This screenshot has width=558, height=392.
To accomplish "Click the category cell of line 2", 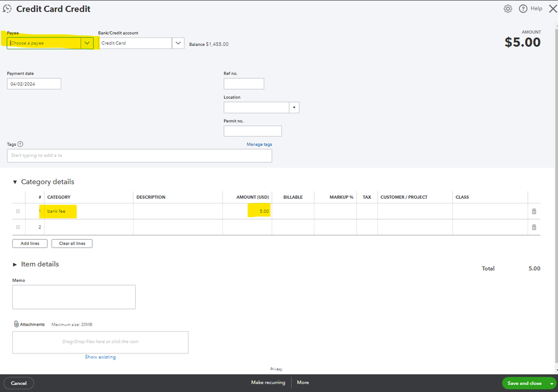I will pos(89,227).
